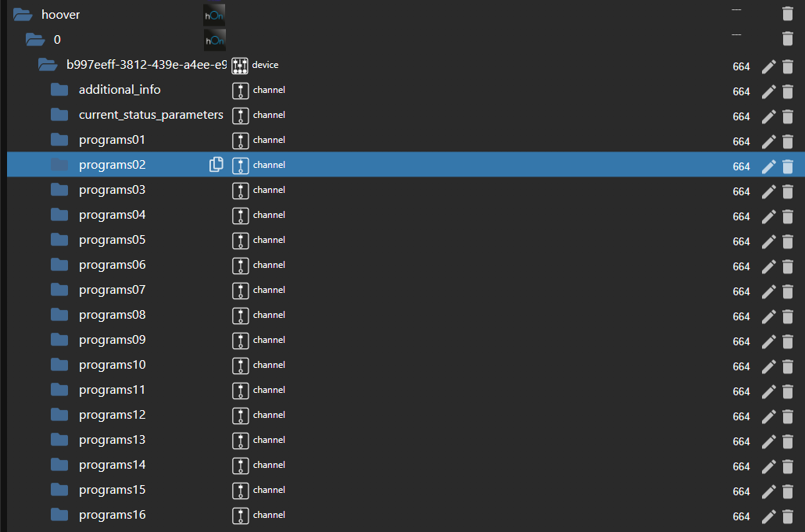Click the hOn adapter icon beside folder 0
This screenshot has width=805, height=532.
214,38
